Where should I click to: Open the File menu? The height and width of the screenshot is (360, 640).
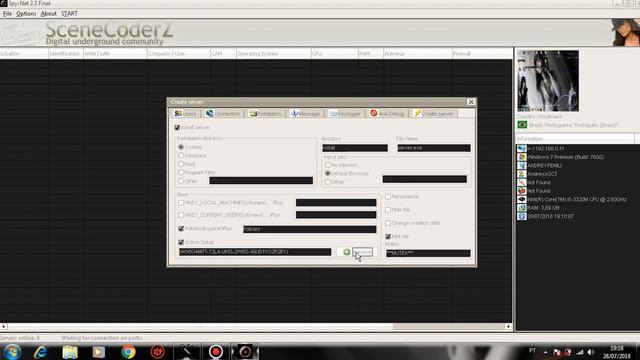7,13
